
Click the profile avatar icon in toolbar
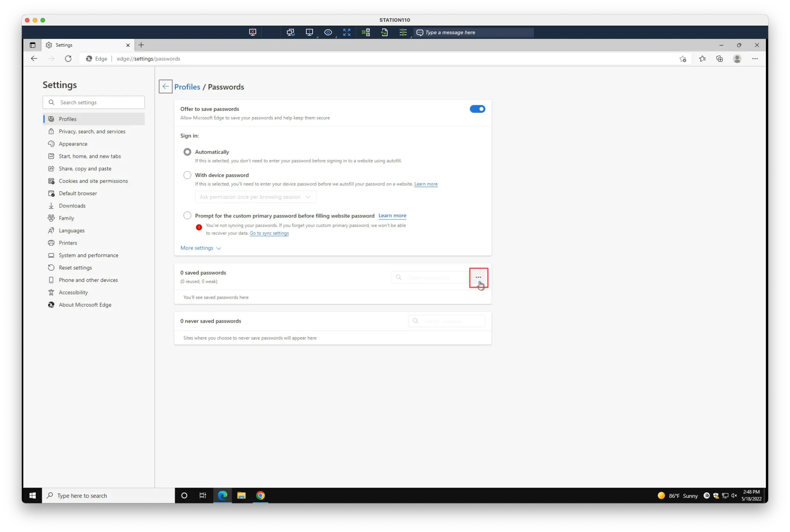[x=737, y=59]
